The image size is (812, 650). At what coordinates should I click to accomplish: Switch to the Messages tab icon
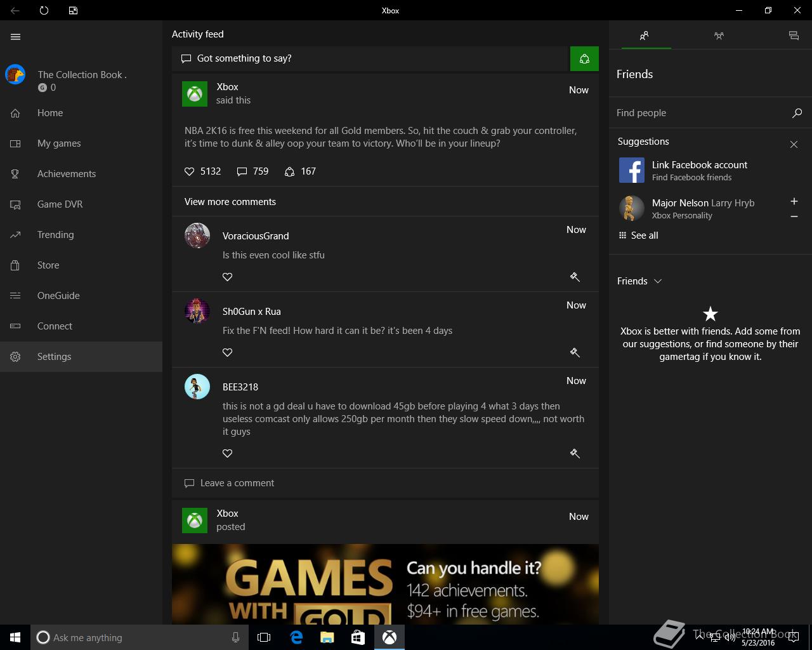point(794,36)
